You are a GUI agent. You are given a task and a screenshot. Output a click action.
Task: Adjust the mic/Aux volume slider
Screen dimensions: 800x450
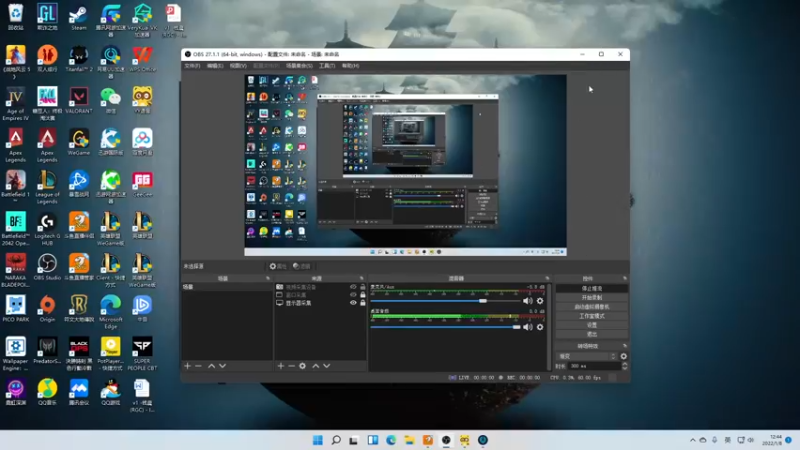tap(445, 301)
